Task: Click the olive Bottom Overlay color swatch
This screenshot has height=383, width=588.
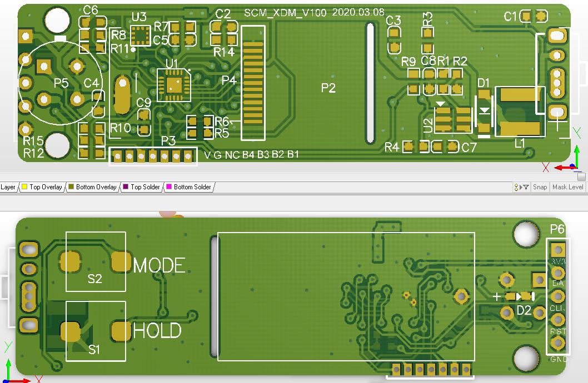Action: (x=71, y=187)
